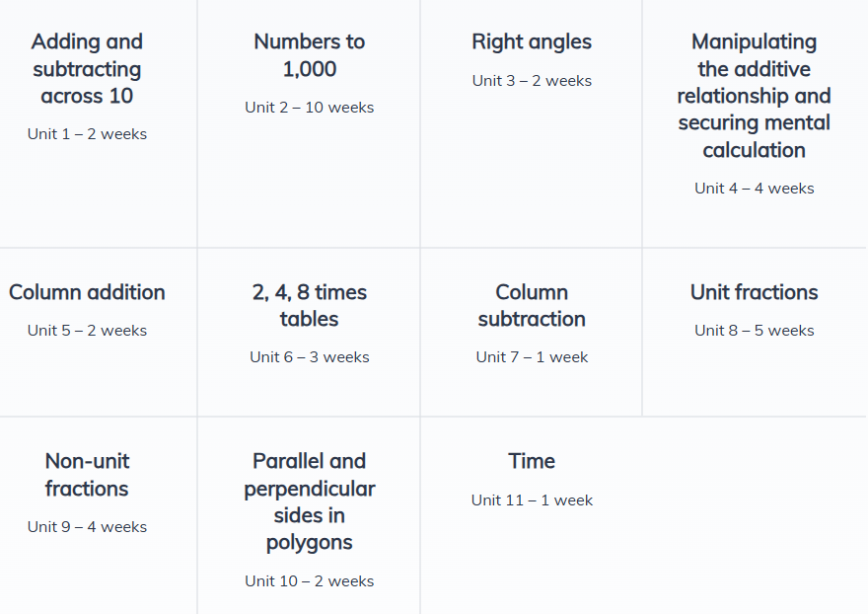
Task: Click the Unit 10 – 2 weeks label
Action: [x=309, y=581]
